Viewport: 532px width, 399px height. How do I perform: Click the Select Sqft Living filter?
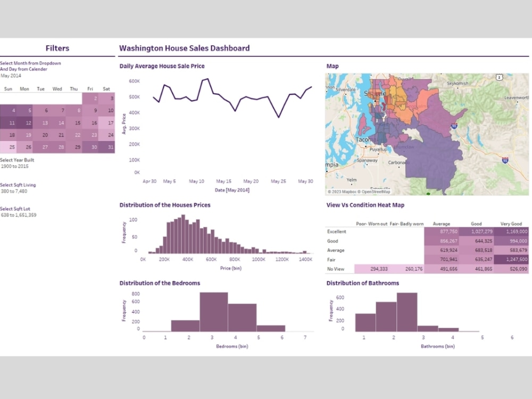pos(19,185)
